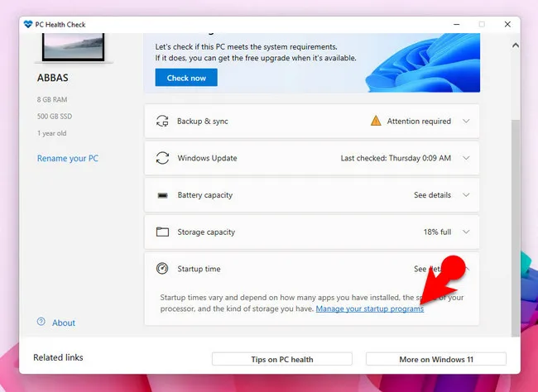The width and height of the screenshot is (538, 392).
Task: Open Manage your startup programs link
Action: point(369,308)
